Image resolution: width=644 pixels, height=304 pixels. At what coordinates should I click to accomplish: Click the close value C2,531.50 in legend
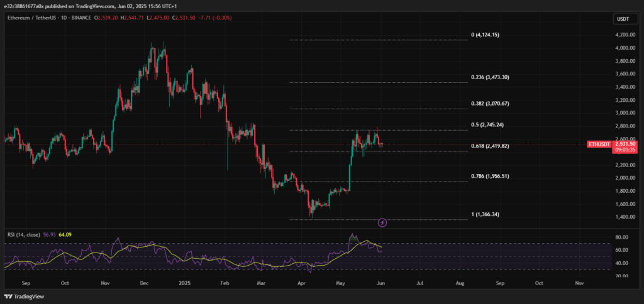click(x=184, y=18)
